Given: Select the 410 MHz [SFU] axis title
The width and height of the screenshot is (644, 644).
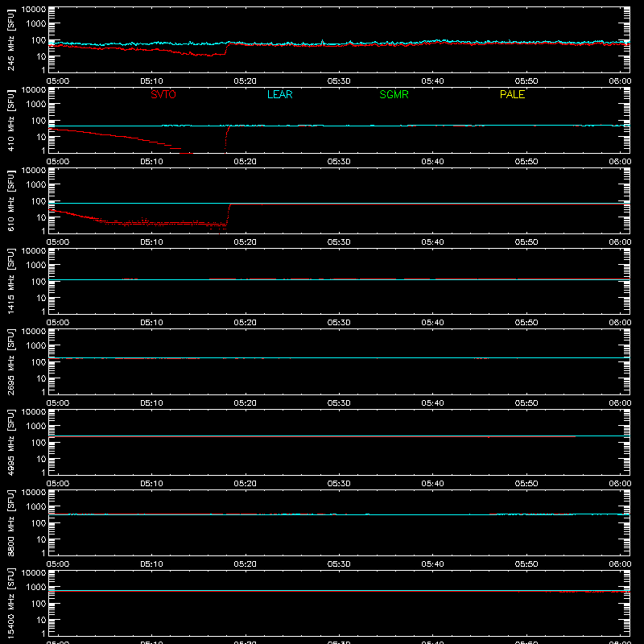Looking at the screenshot, I should click(x=11, y=120).
